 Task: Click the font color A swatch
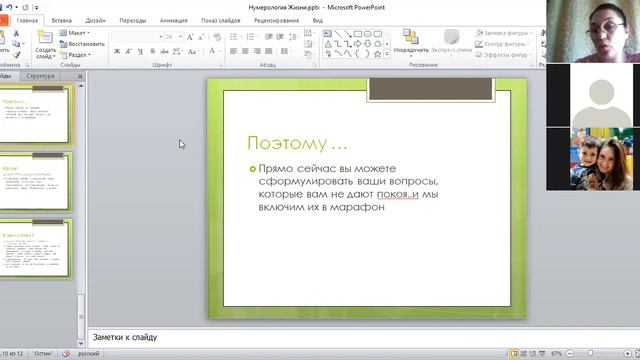click(x=212, y=51)
